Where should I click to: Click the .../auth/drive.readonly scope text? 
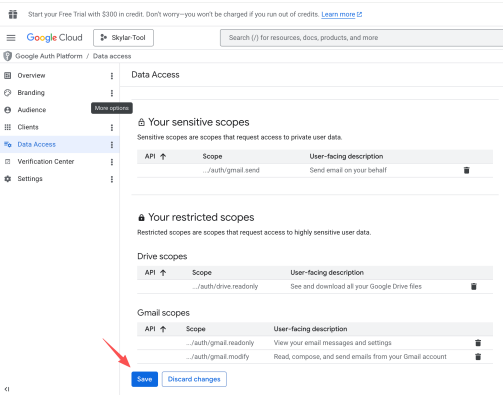[x=225, y=286]
